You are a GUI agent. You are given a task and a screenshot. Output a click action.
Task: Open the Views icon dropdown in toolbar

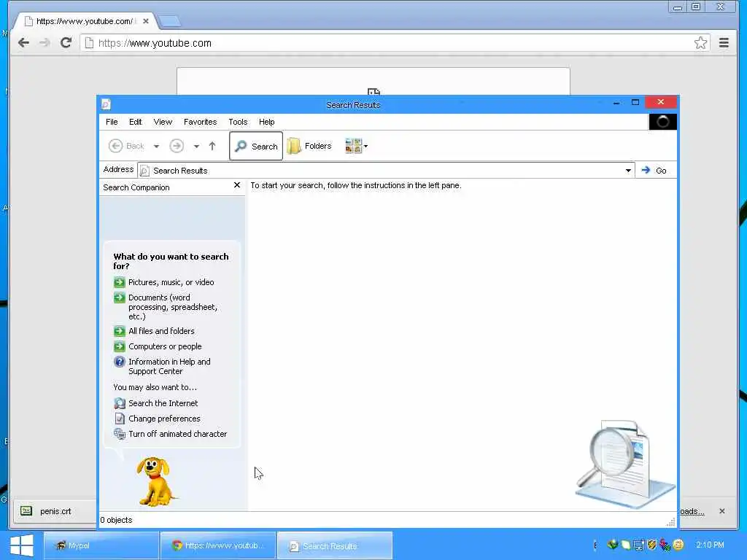pos(356,146)
